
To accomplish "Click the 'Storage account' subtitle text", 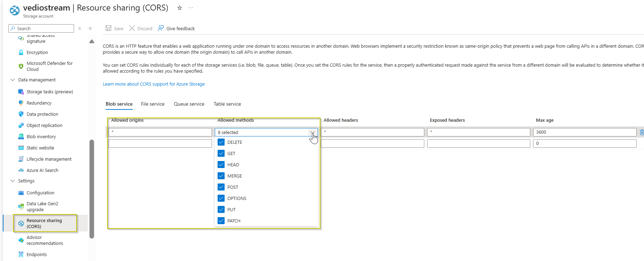I will pyautogui.click(x=38, y=16).
